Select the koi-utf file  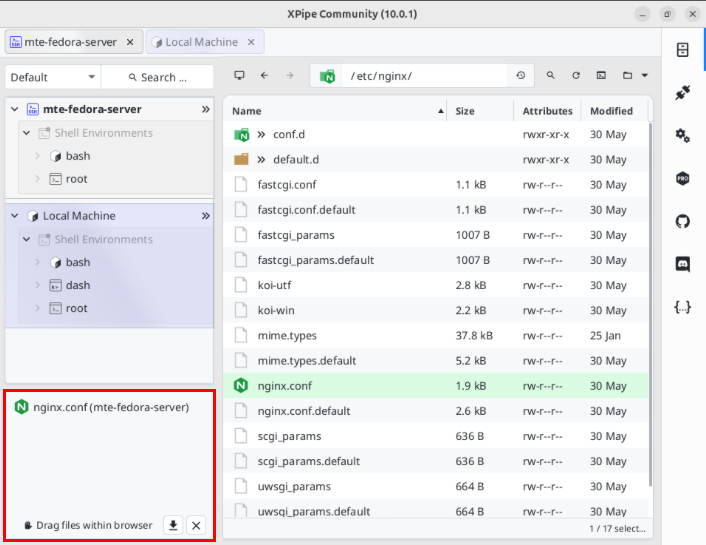click(x=436, y=285)
